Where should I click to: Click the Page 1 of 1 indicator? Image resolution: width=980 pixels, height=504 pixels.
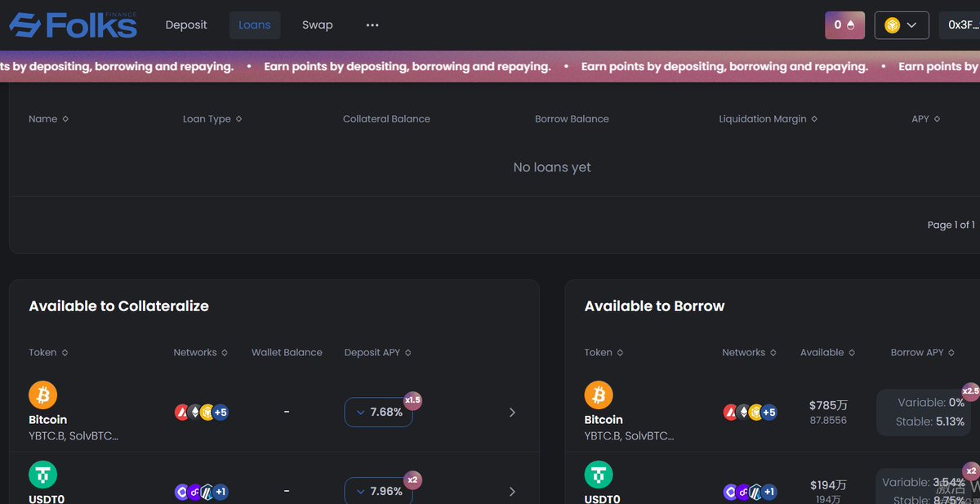pos(951,225)
